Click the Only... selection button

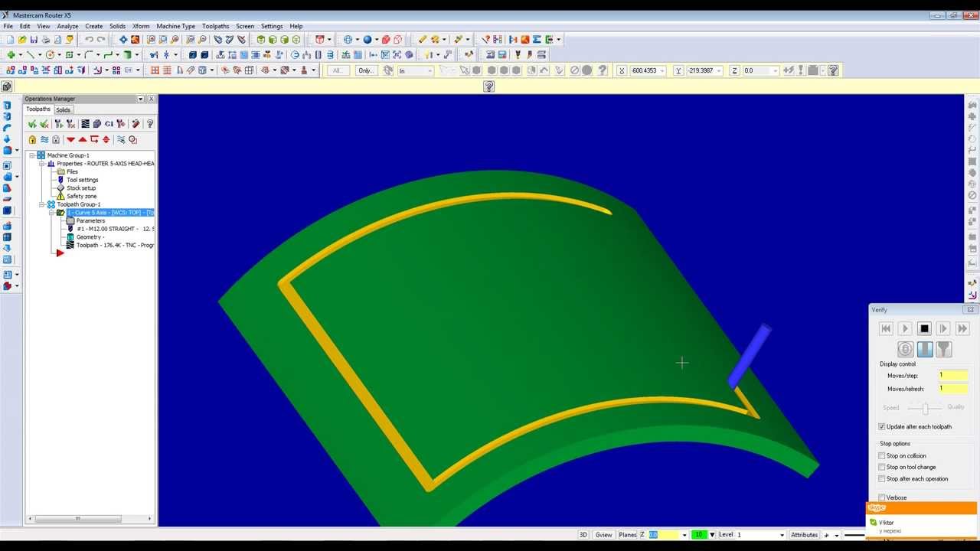(x=365, y=70)
